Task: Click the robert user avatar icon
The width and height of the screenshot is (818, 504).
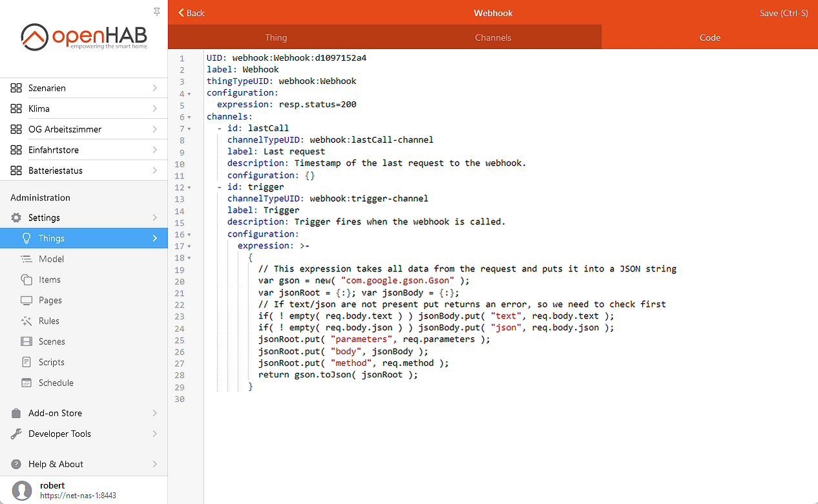Action: [22, 490]
